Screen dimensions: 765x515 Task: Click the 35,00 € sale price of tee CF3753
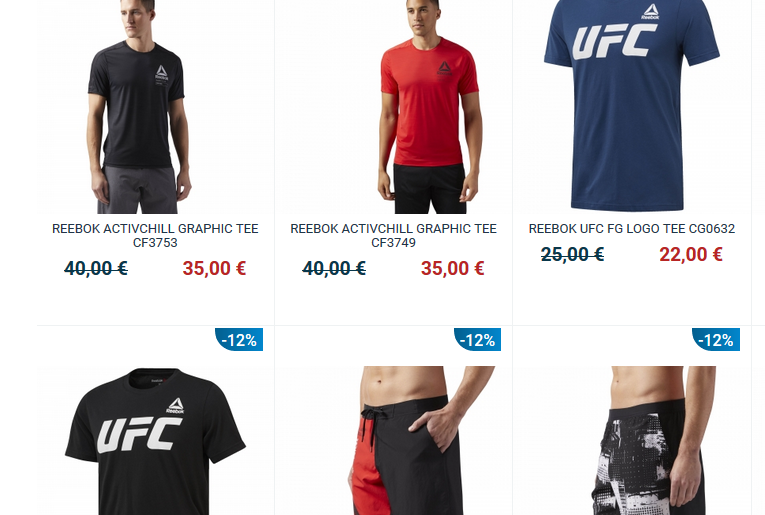click(x=214, y=268)
